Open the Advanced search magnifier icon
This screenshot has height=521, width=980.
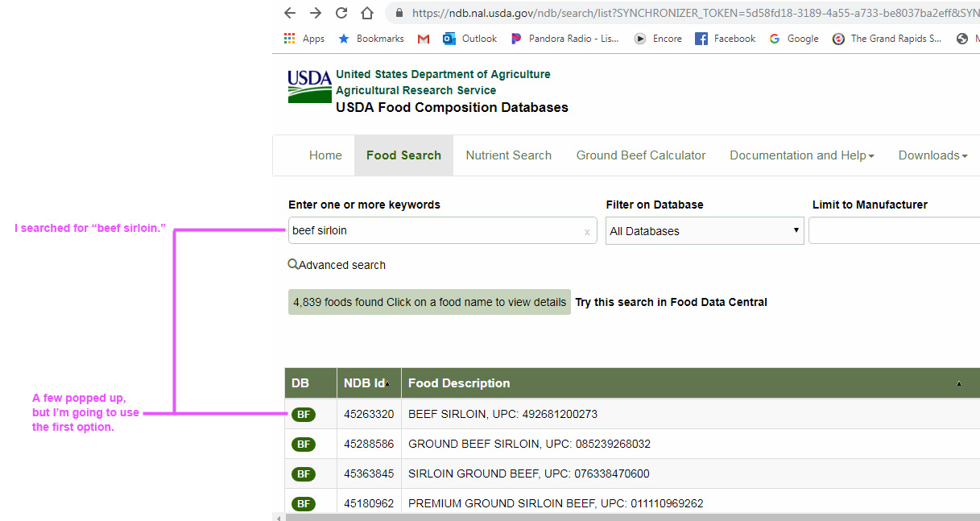292,264
